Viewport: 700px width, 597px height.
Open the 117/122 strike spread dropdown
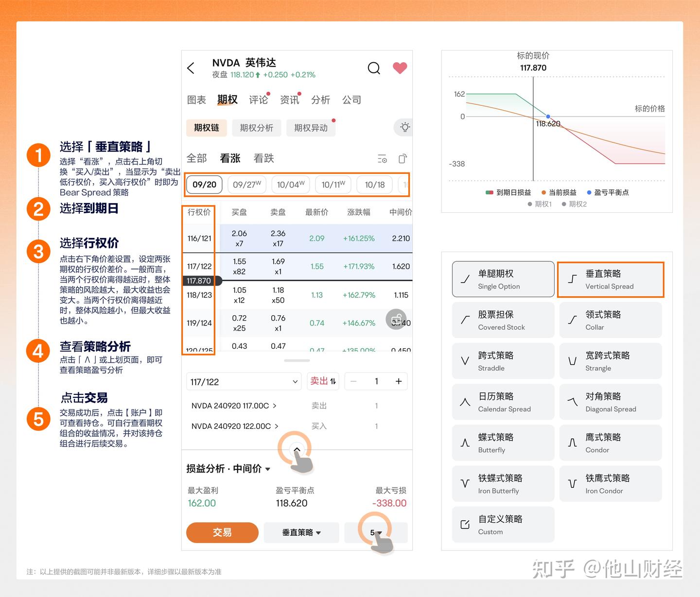[x=243, y=381]
